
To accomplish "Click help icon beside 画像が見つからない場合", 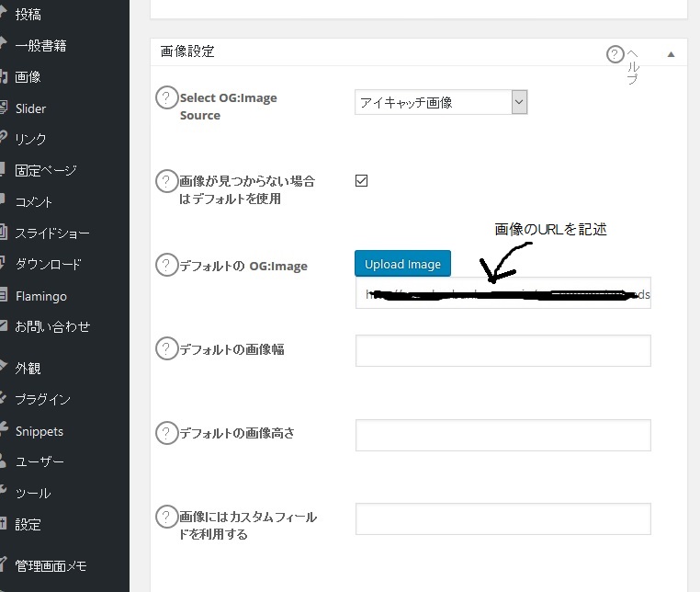I will coord(166,181).
